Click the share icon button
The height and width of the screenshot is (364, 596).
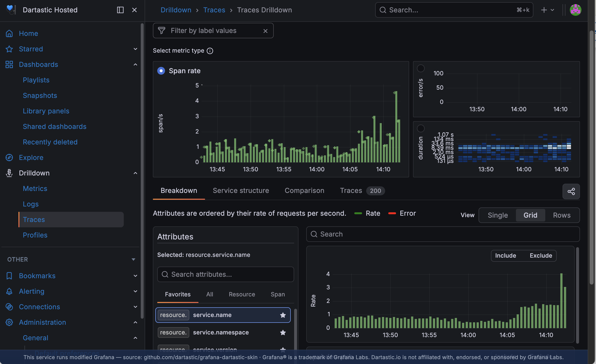[x=571, y=191]
